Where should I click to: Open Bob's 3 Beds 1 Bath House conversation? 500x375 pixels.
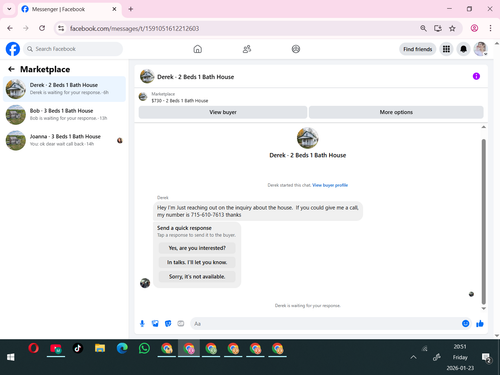tap(64, 114)
